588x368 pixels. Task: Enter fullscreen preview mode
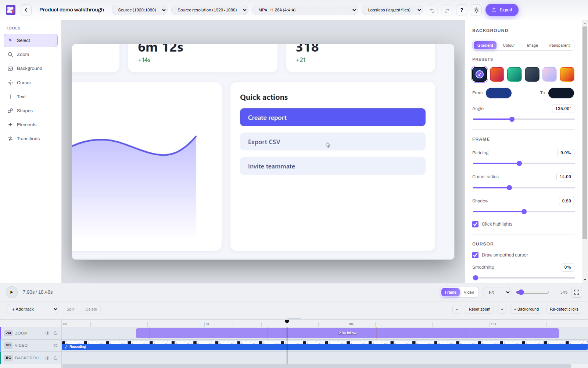[577, 292]
